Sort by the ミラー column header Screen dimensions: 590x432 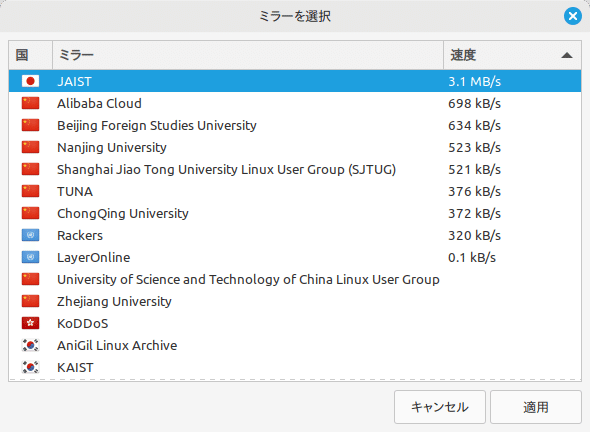(x=248, y=55)
